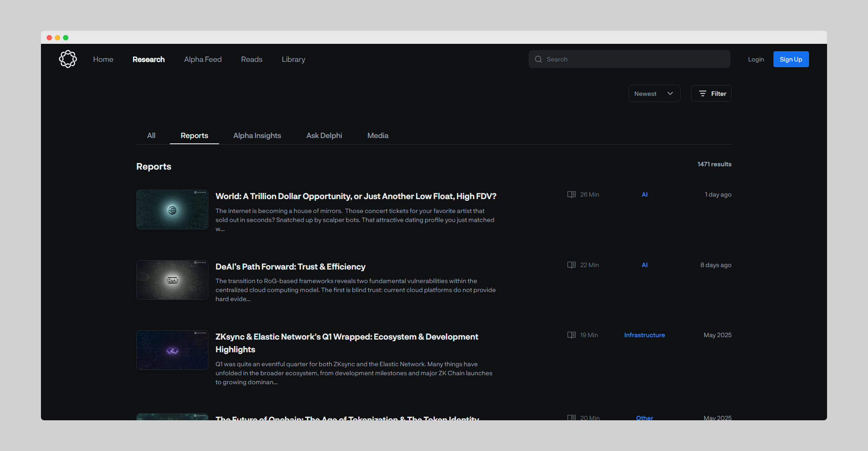Open the Newest sort dropdown
This screenshot has height=451, width=868.
tap(654, 94)
